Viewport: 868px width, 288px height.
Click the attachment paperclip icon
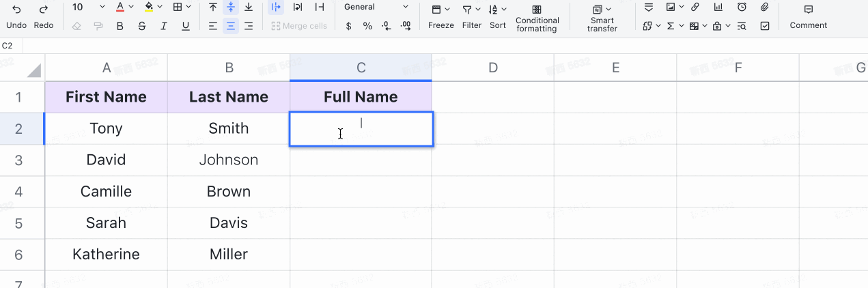click(764, 8)
